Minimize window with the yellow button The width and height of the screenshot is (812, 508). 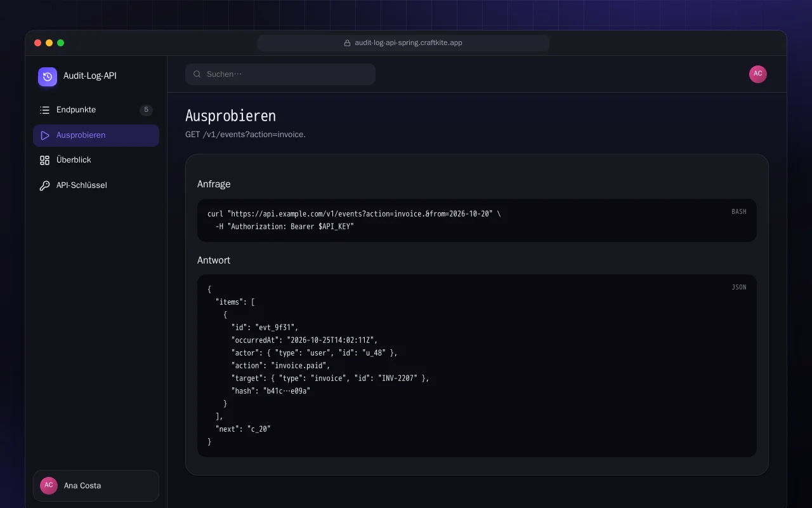click(x=49, y=43)
